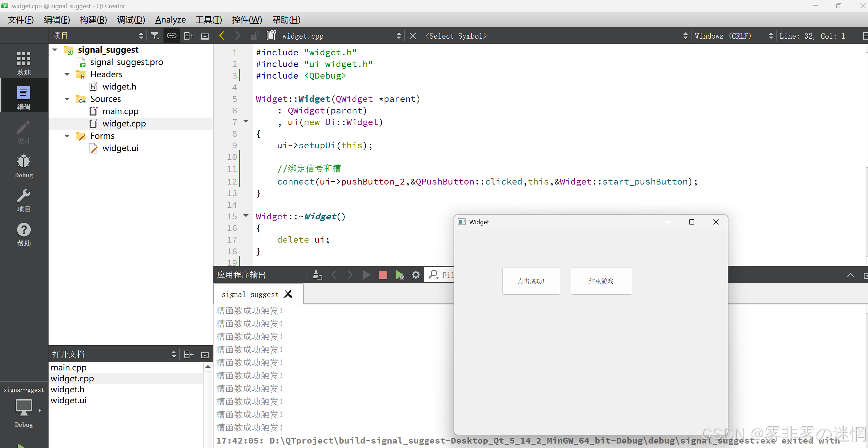Image resolution: width=868 pixels, height=448 pixels.
Task: Toggle the file read-only lock icon
Action: pyautogui.click(x=254, y=36)
